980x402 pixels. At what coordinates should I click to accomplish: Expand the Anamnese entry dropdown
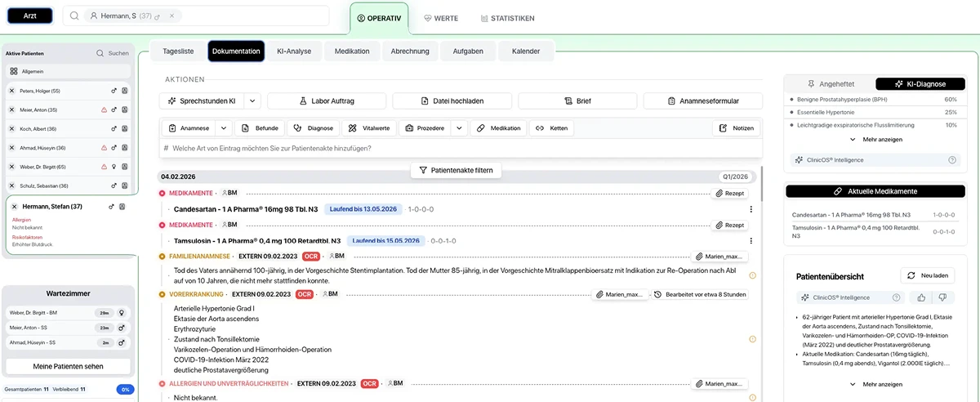(x=223, y=128)
